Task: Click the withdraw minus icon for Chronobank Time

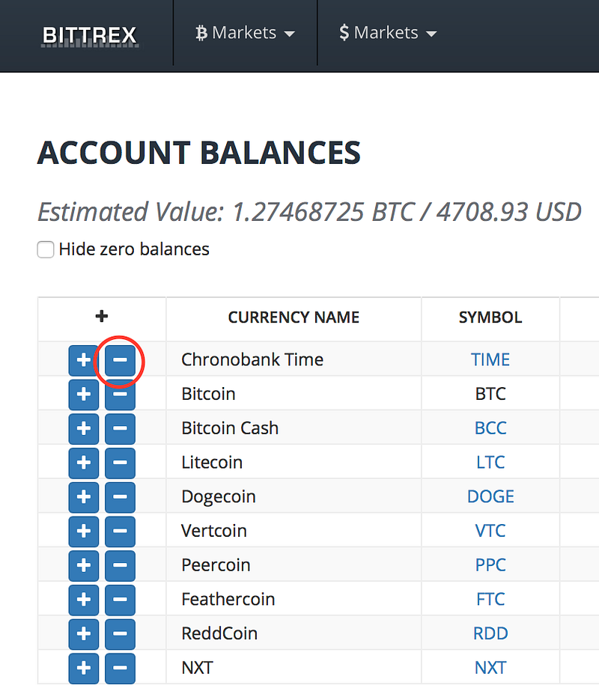Action: point(120,361)
